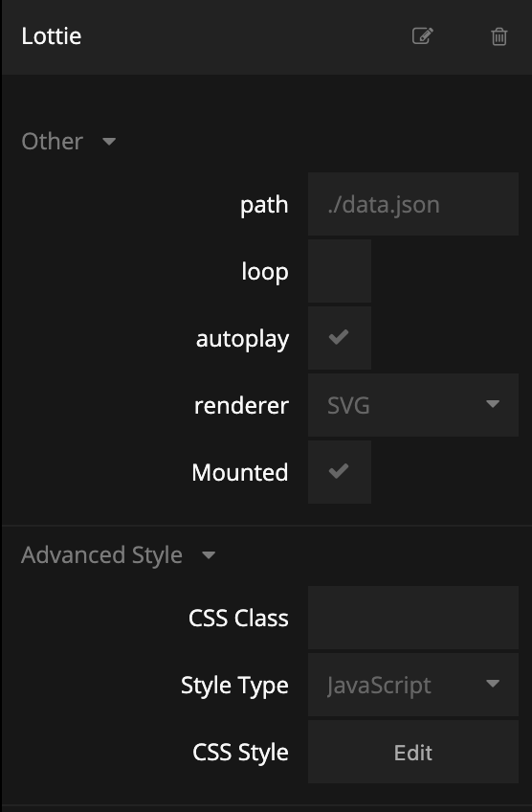The image size is (532, 812).
Task: Click the edit pencil icon for Lottie
Action: [422, 36]
